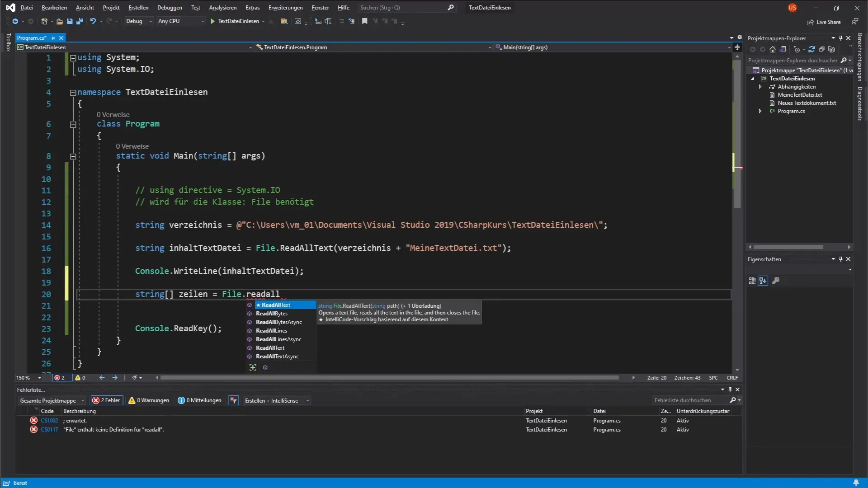868x488 pixels.
Task: Pin the Projektmappen-Explorer panel
Action: click(841, 38)
